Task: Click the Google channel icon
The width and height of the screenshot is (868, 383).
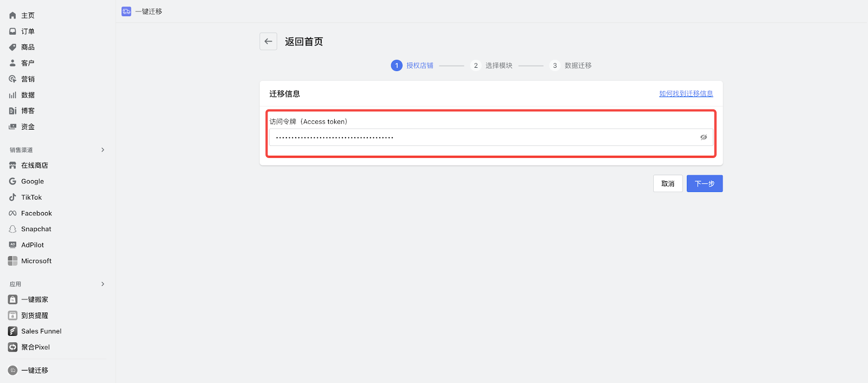Action: (12, 181)
